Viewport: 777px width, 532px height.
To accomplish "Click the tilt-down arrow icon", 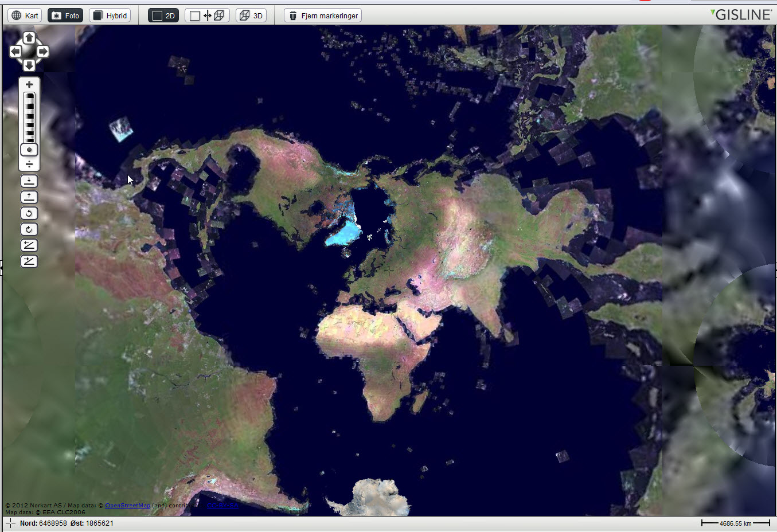I will pos(29,181).
